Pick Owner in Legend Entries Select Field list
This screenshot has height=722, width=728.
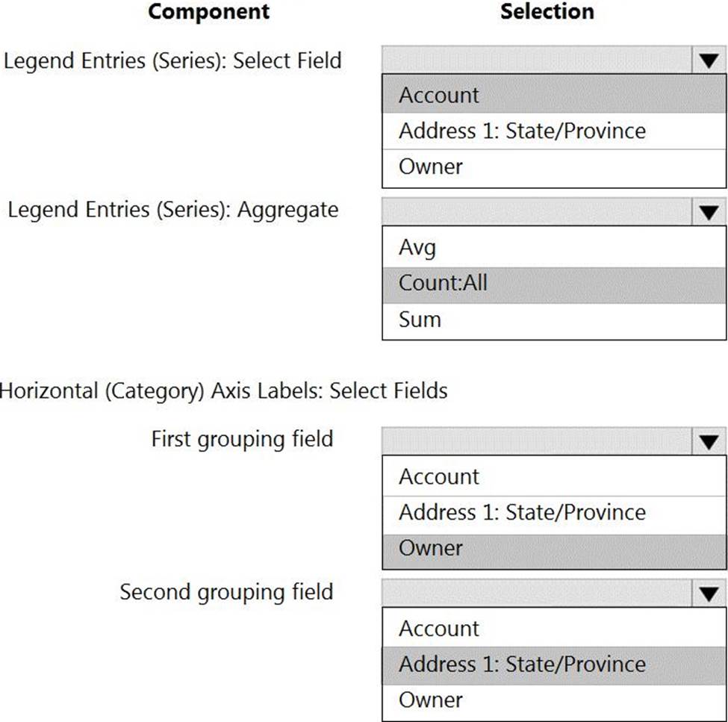[x=553, y=167]
